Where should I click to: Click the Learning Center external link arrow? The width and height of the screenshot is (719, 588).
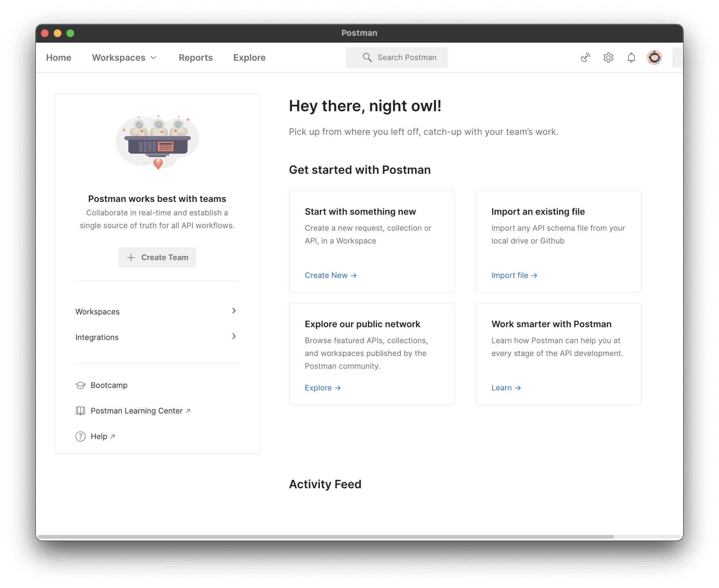tap(188, 411)
